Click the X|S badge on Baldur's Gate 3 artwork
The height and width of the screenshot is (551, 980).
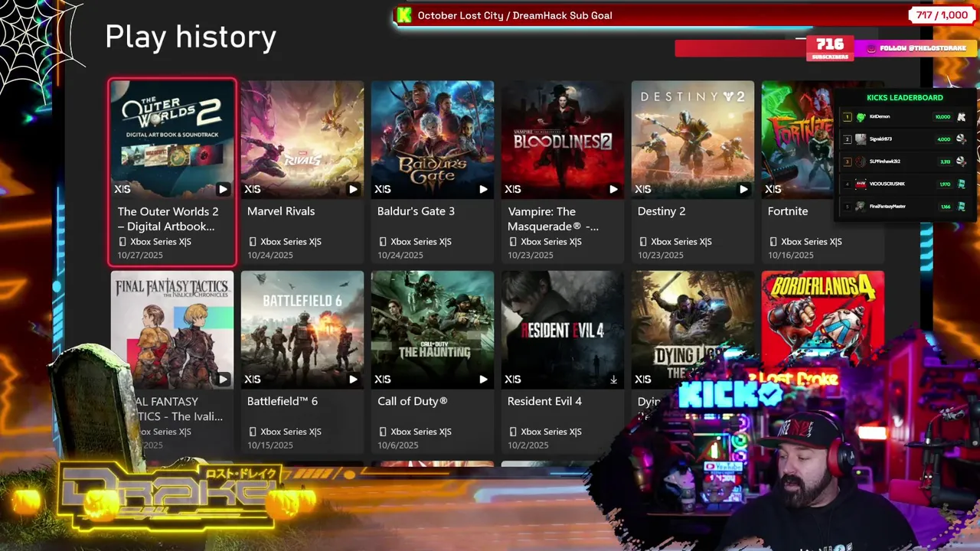[x=383, y=189]
